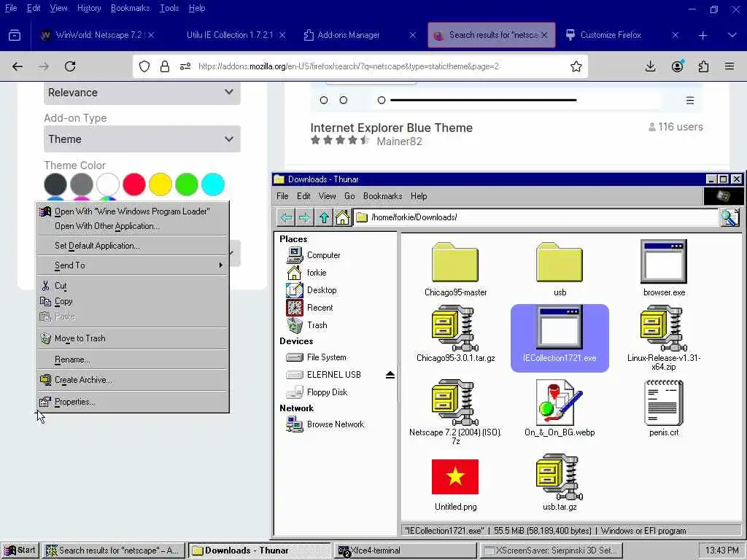
Task: Open Properties from context menu
Action: [x=133, y=402]
